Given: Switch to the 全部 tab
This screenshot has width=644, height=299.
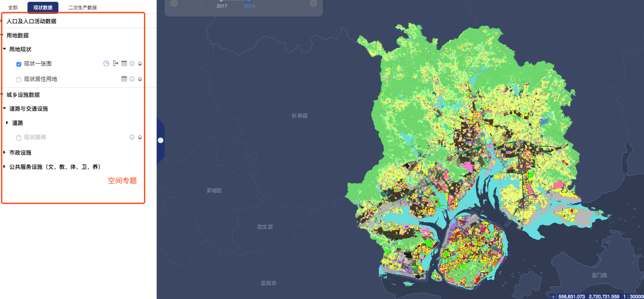Looking at the screenshot, I should point(13,7).
